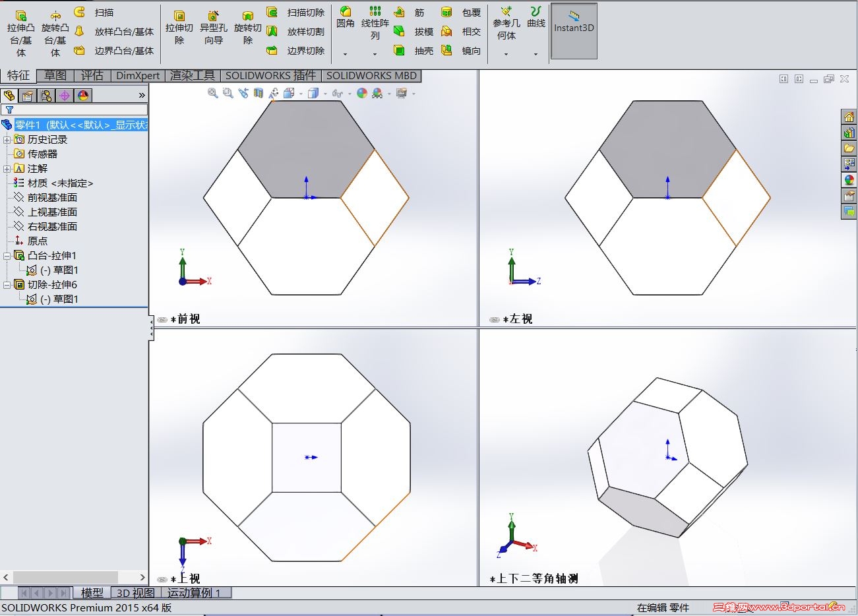Activate the 旋转切除 revolved cut tool
The height and width of the screenshot is (616, 858).
(x=248, y=27)
